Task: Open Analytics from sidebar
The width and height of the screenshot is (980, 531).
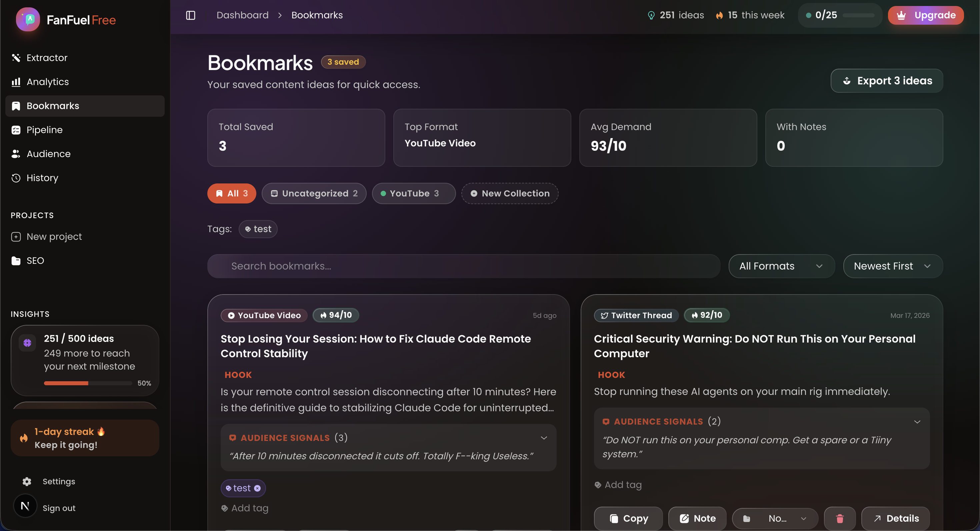Action: 48,82
